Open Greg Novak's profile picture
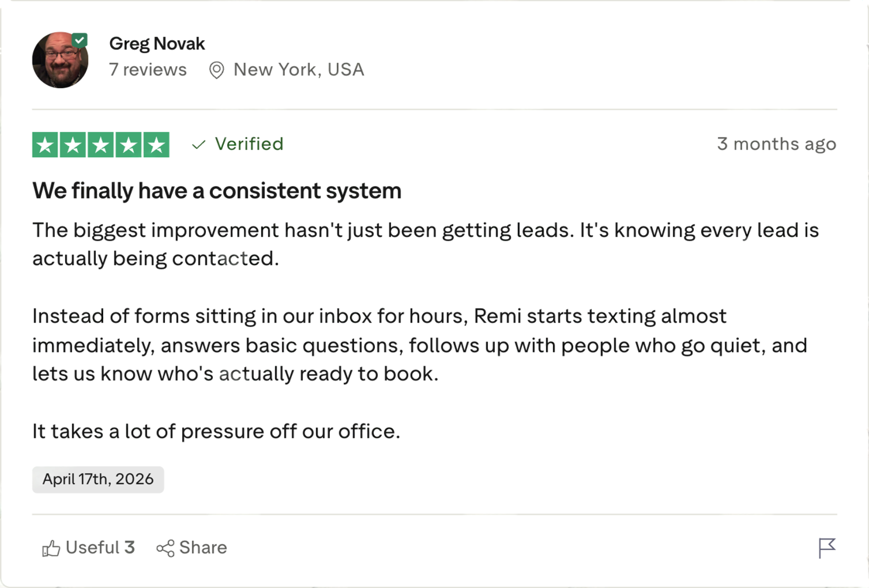Screen dimensions: 869x588 coord(60,60)
